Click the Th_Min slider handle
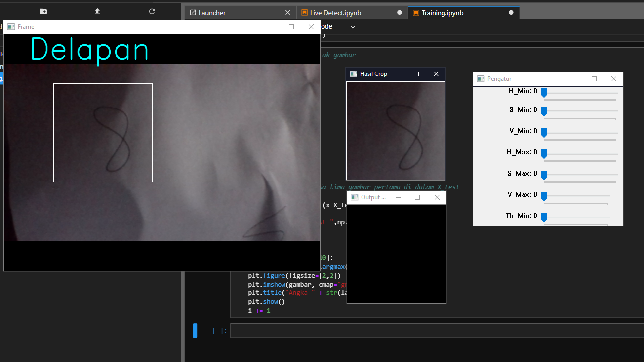Viewport: 644px width, 362px height. click(x=544, y=217)
